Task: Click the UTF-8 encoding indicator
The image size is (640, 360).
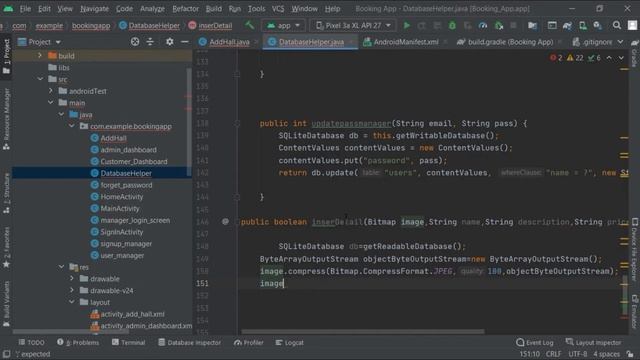Action: click(578, 354)
